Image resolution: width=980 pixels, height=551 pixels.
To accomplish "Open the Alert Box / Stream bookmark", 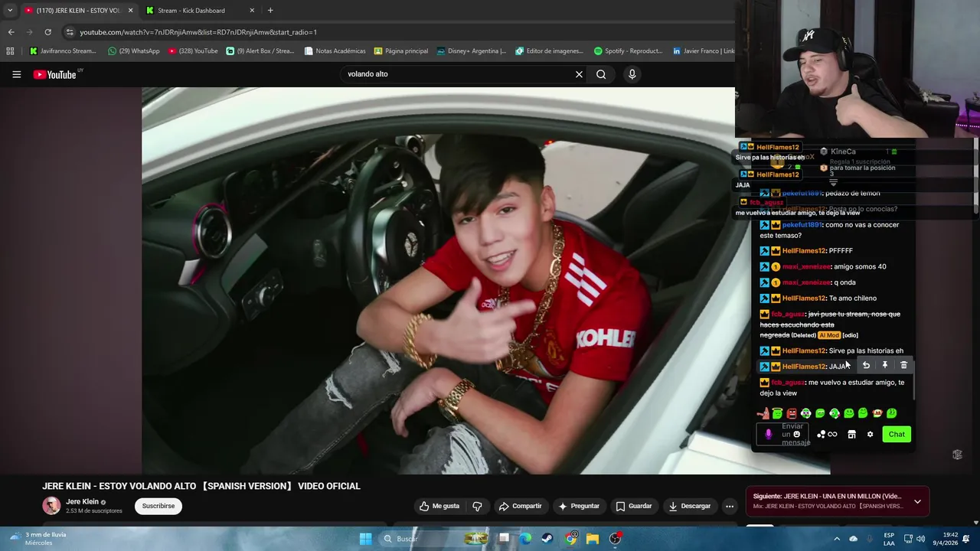I will (261, 51).
